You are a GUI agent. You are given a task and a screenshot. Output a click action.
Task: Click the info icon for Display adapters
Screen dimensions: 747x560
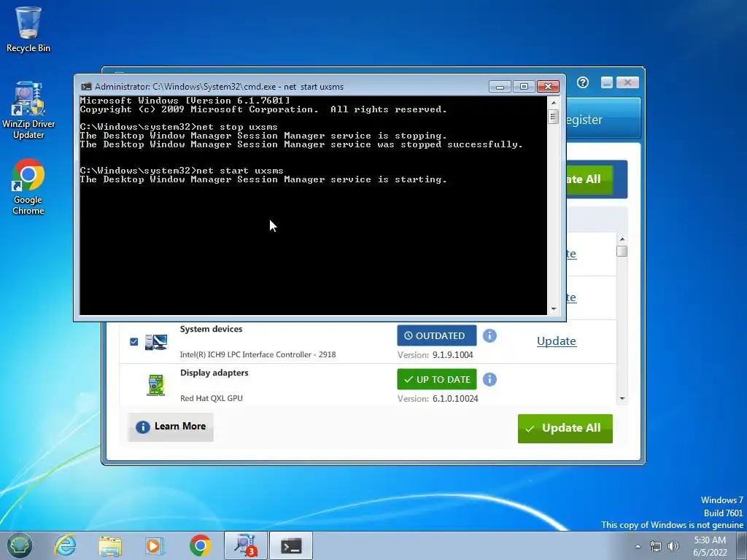489,379
